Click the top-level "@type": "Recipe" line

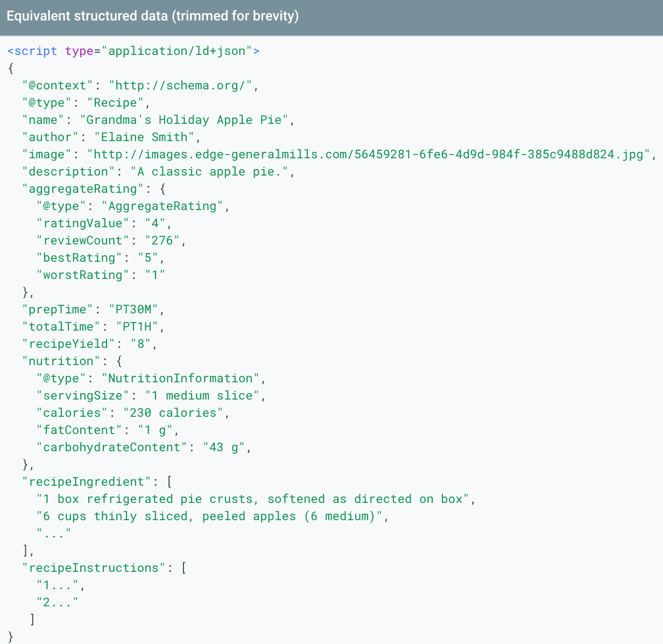(x=86, y=103)
